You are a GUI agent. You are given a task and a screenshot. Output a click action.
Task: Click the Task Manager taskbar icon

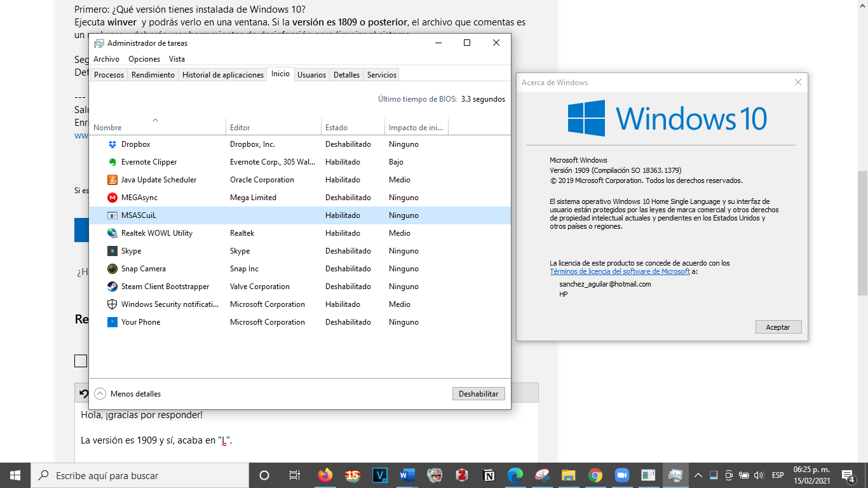click(675, 475)
